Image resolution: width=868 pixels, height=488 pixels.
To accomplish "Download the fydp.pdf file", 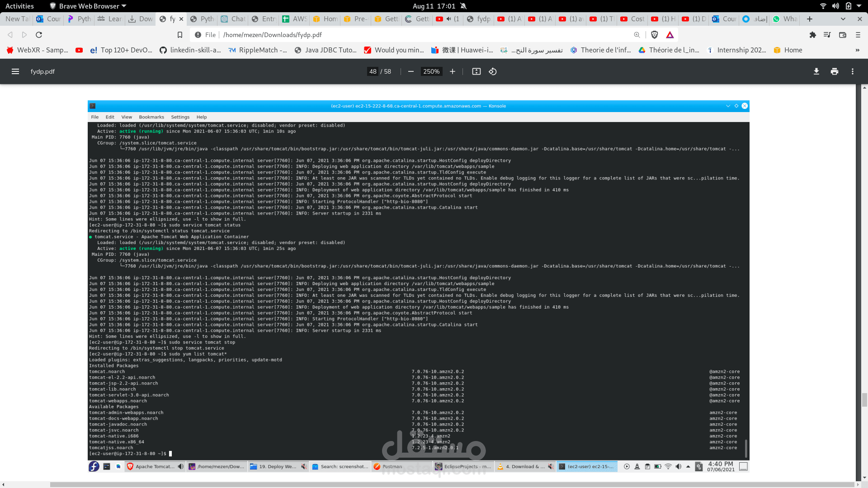I will click(x=816, y=71).
